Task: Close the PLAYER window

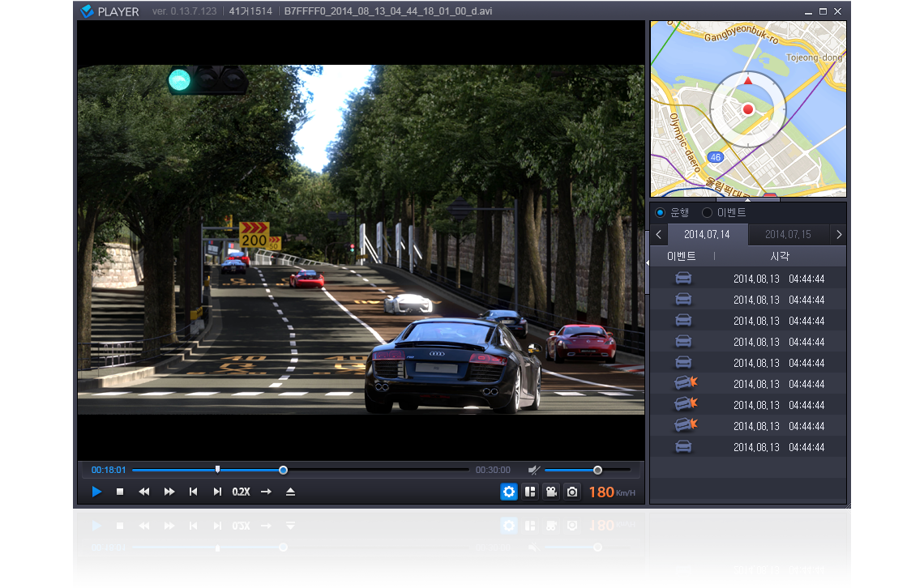Action: click(837, 11)
